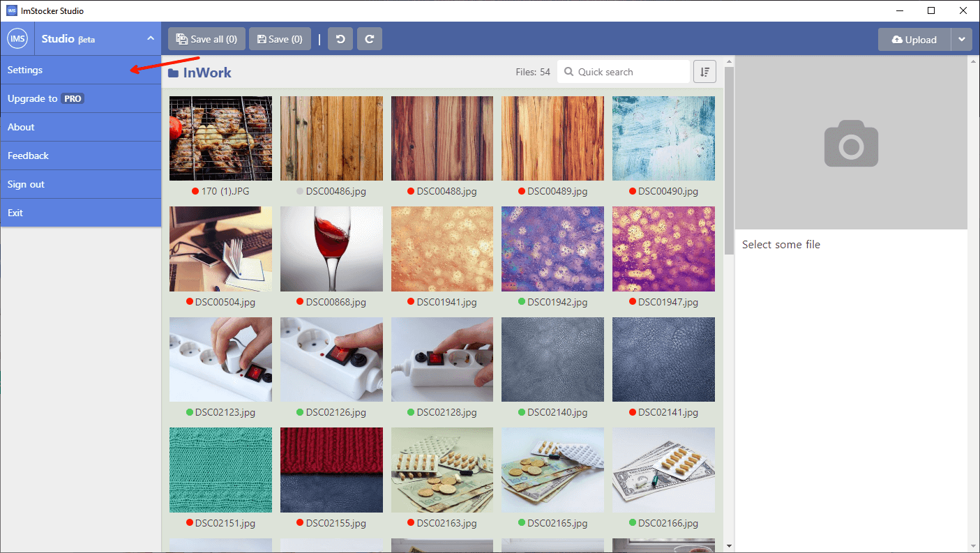
Task: Select the DSC00486.jpg wood thumbnail
Action: (331, 139)
